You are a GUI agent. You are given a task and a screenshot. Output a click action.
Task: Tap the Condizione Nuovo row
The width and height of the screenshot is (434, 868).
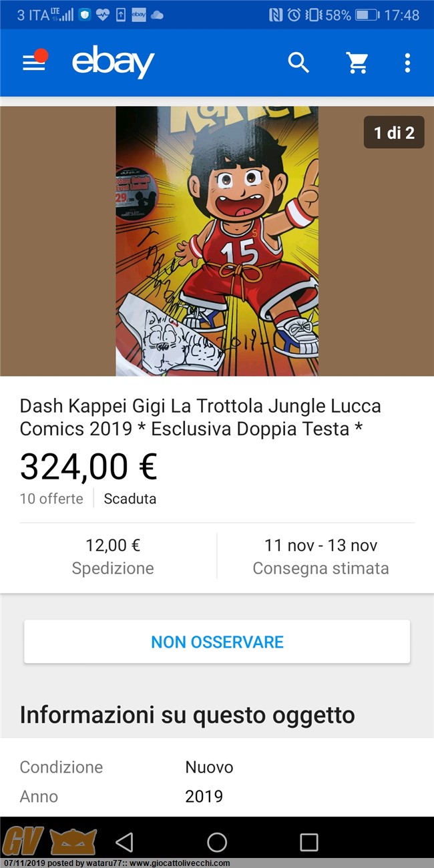pyautogui.click(x=217, y=767)
